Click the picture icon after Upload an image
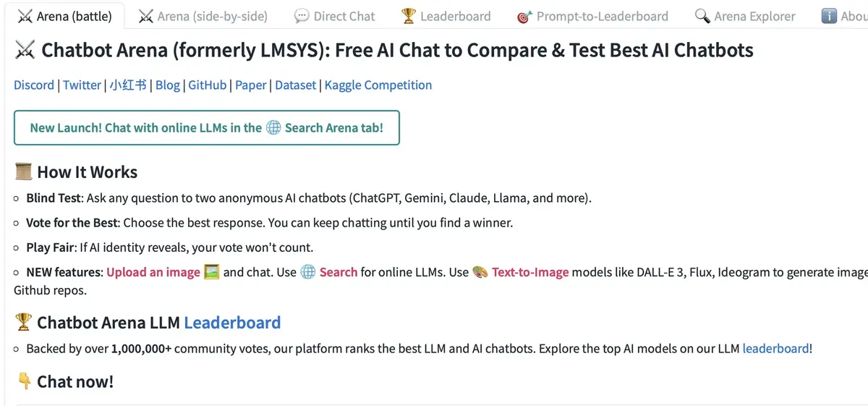Screen dimensions: 868x406 pyautogui.click(x=211, y=272)
